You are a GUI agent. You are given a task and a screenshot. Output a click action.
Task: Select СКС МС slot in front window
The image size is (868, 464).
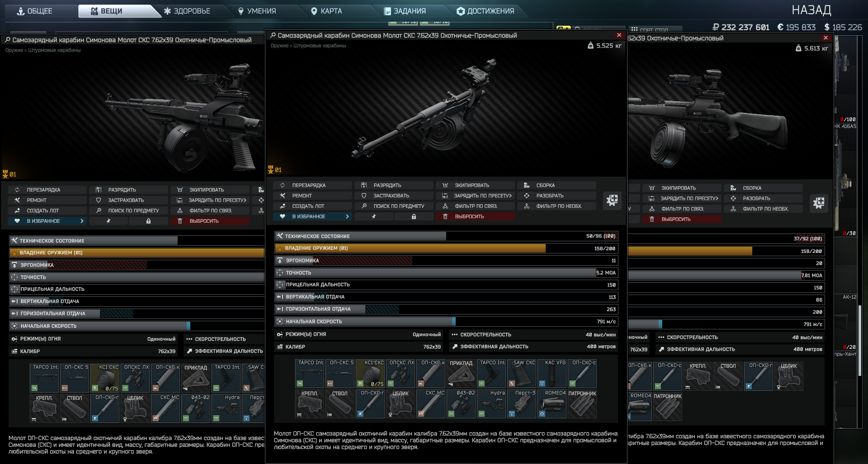click(431, 404)
